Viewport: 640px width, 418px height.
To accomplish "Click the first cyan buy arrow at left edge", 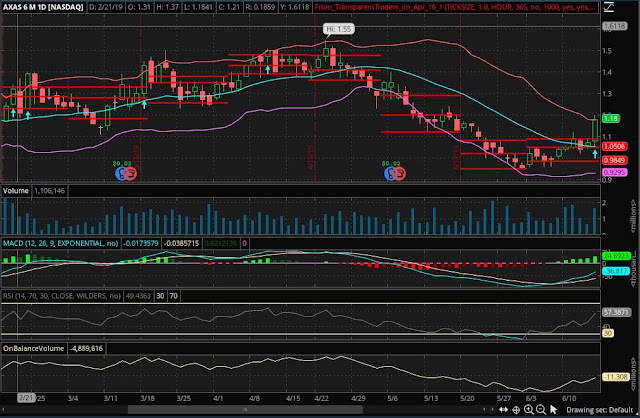I will [13, 113].
